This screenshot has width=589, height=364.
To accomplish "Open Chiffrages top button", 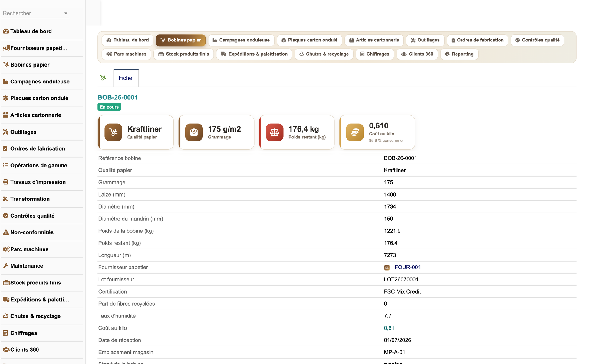I will pos(375,54).
